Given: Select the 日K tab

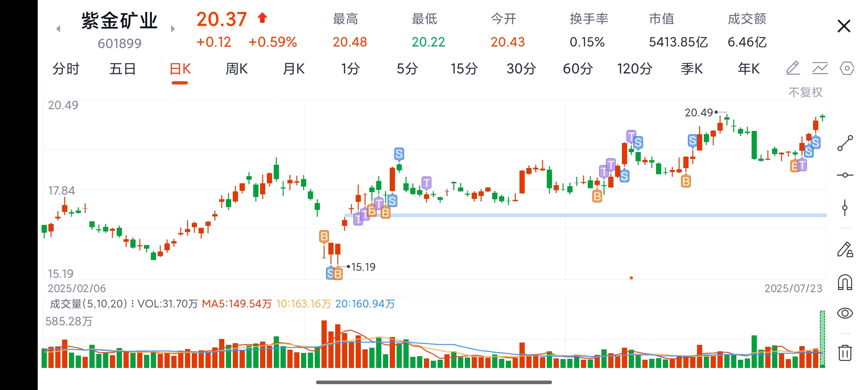Looking at the screenshot, I should click(x=179, y=69).
